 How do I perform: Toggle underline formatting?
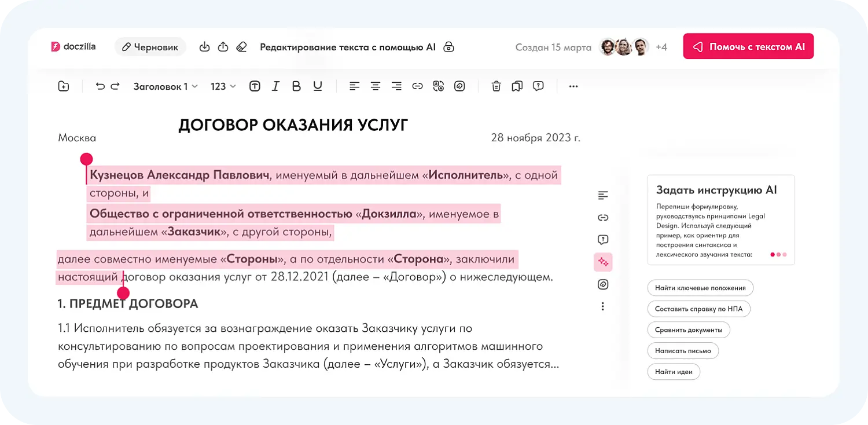[x=317, y=86]
